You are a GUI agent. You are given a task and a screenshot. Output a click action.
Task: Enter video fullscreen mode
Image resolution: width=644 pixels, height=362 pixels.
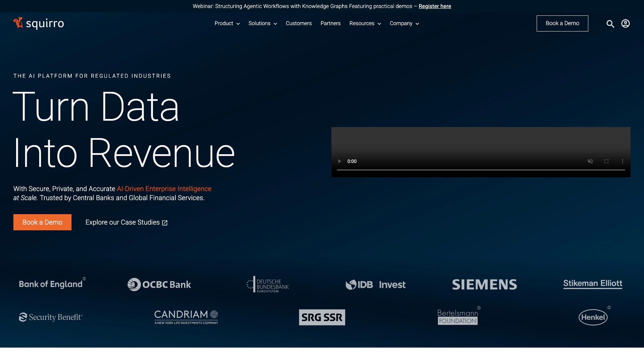coord(606,161)
